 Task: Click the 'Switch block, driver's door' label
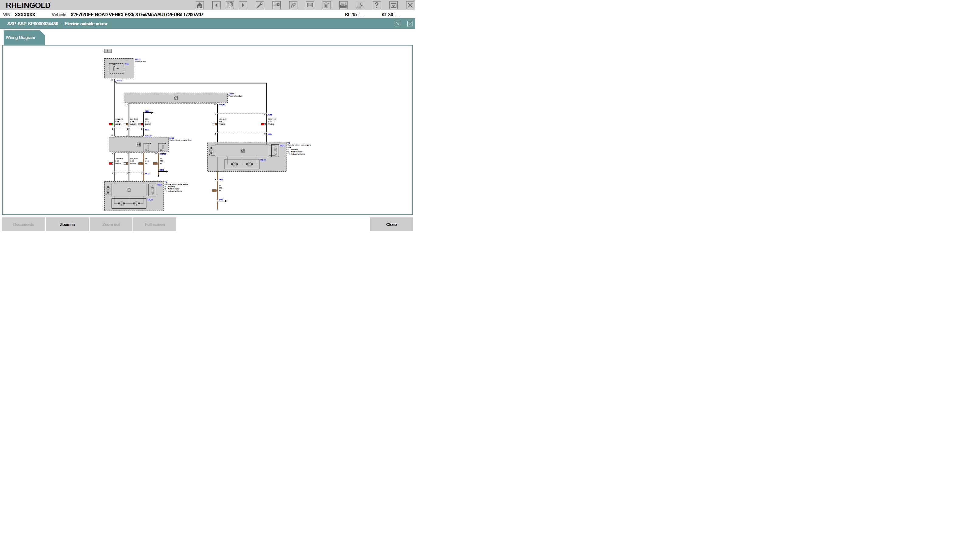[x=180, y=140]
